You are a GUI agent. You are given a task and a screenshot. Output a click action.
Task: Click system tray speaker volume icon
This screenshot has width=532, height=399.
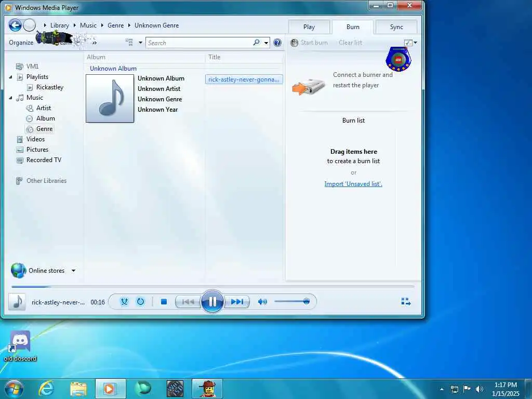tap(480, 389)
